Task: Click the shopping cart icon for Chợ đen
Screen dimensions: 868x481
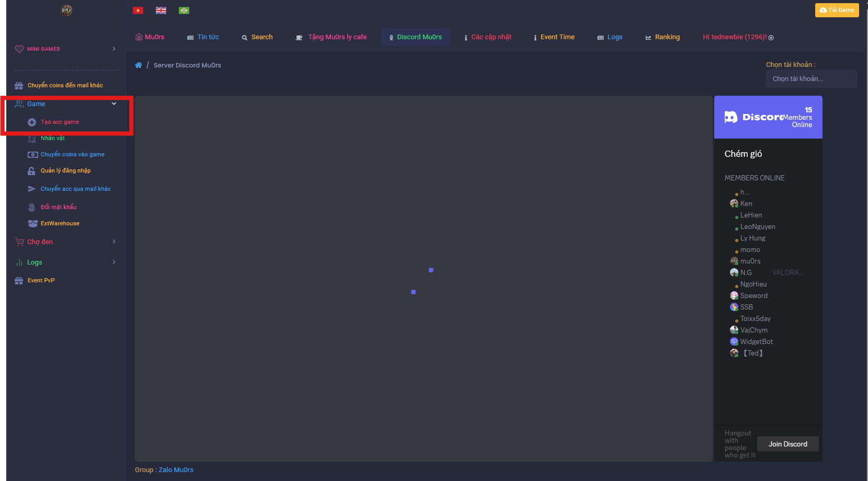Action: pos(19,242)
